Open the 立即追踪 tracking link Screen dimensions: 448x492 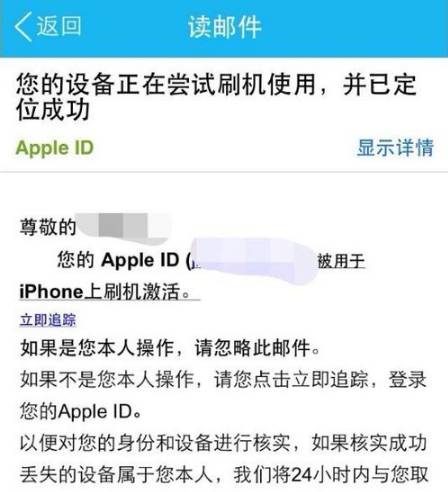click(48, 320)
